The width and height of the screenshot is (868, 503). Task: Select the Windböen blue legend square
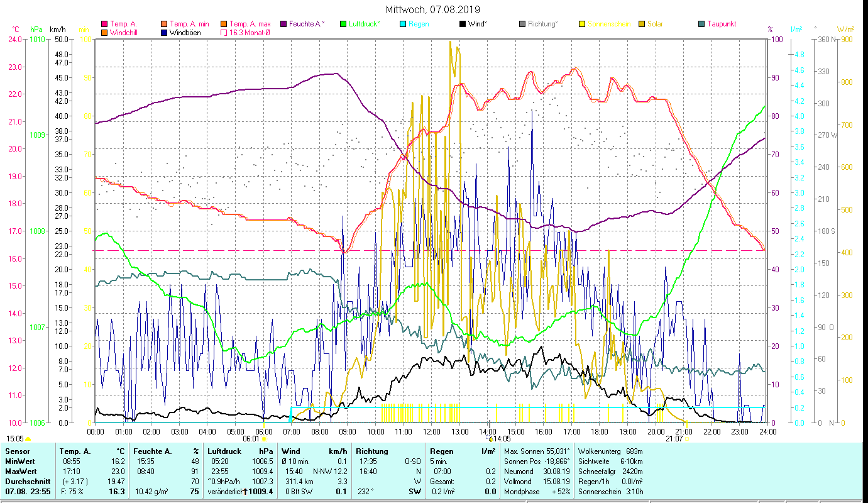165,33
